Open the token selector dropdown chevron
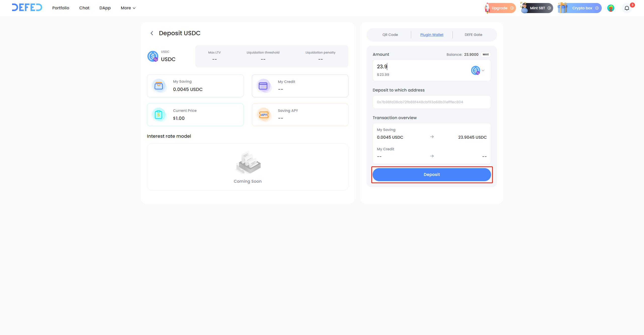Image resolution: width=644 pixels, height=335 pixels. (483, 70)
